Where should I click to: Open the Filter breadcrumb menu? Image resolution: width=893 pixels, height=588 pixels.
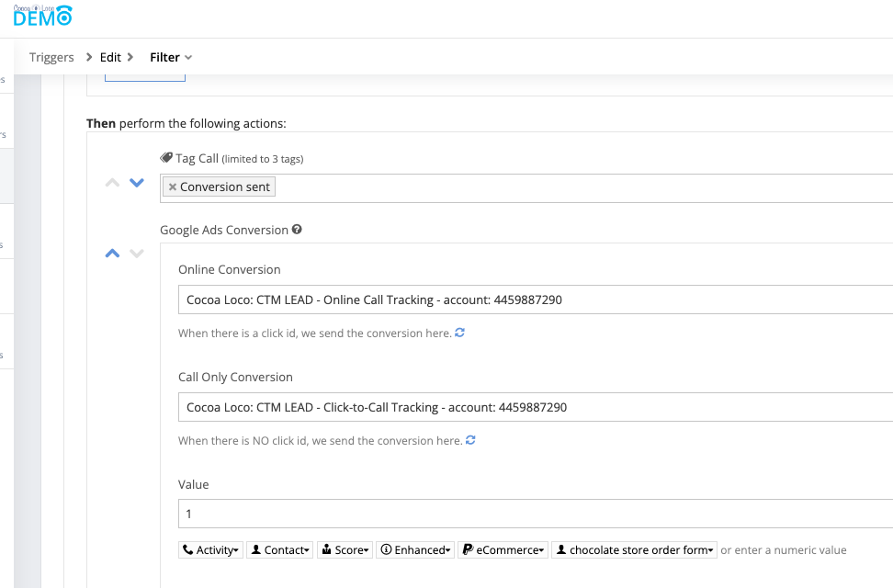[171, 57]
